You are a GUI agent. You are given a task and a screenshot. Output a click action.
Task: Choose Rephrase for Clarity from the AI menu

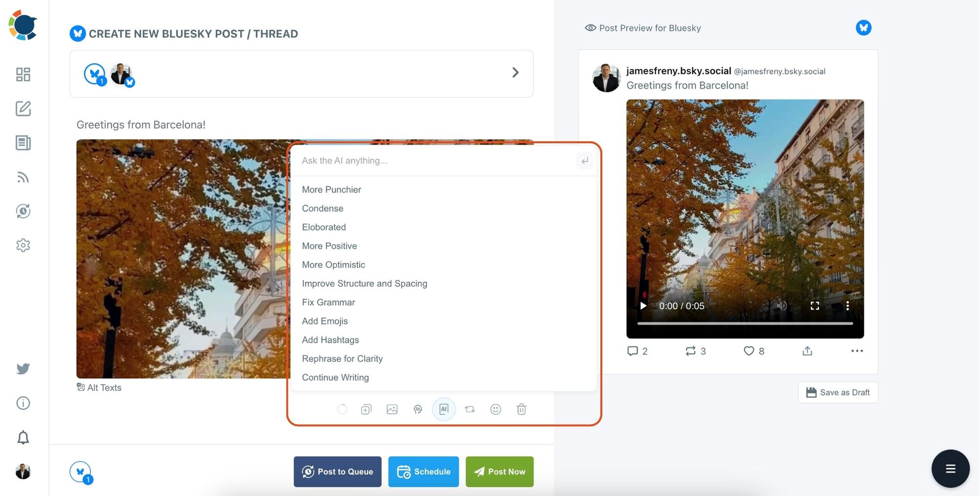click(343, 359)
